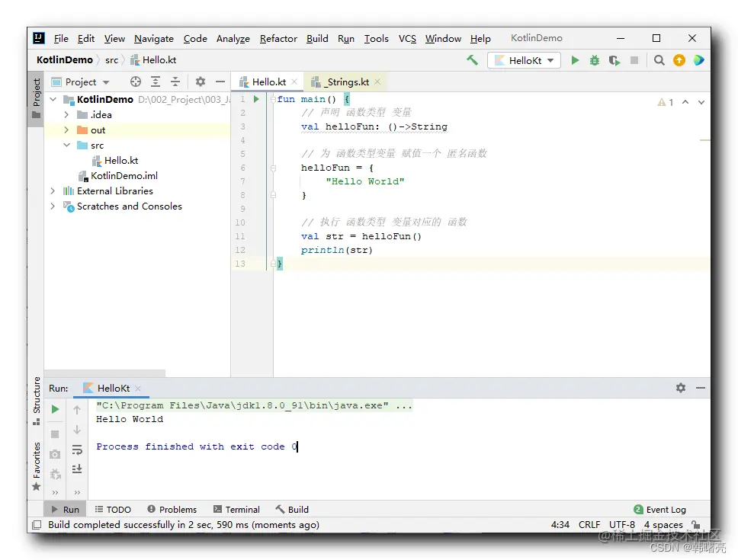Hide the Project panel with the minus icon

pyautogui.click(x=220, y=82)
